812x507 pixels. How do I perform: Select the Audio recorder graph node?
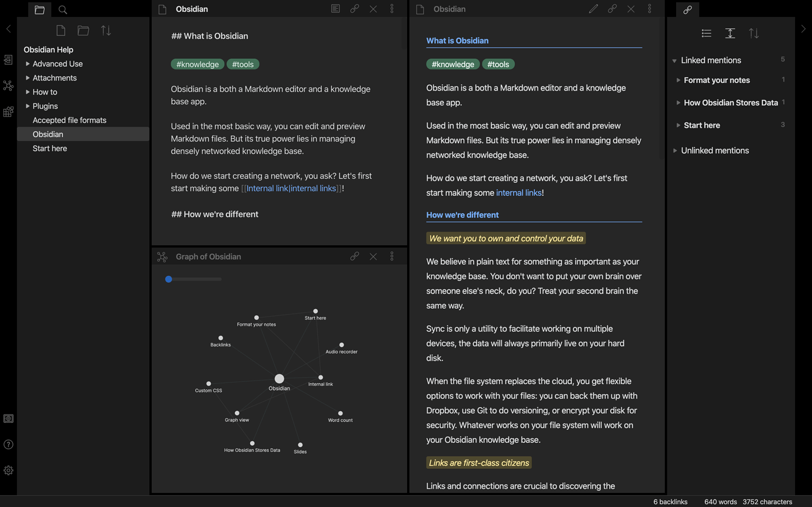[341, 345]
